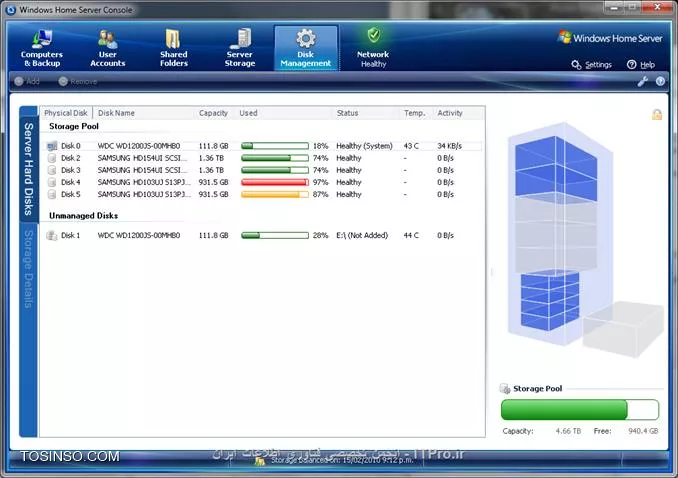Select Disk 5 row label
The width and height of the screenshot is (678, 478).
[70, 195]
